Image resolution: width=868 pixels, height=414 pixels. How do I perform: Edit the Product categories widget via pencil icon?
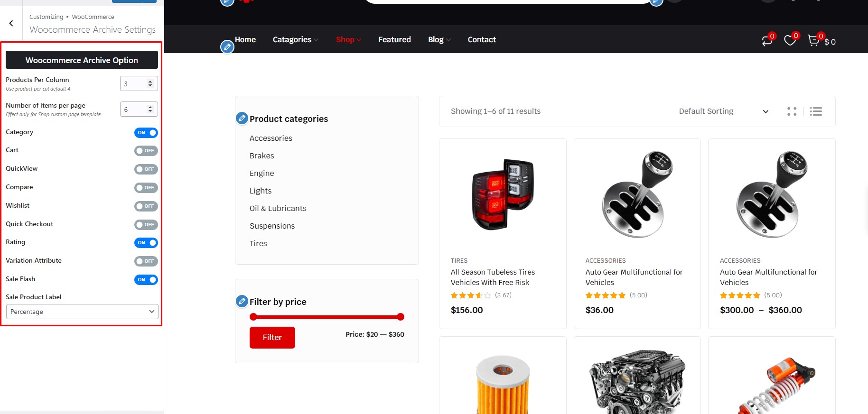coord(242,119)
